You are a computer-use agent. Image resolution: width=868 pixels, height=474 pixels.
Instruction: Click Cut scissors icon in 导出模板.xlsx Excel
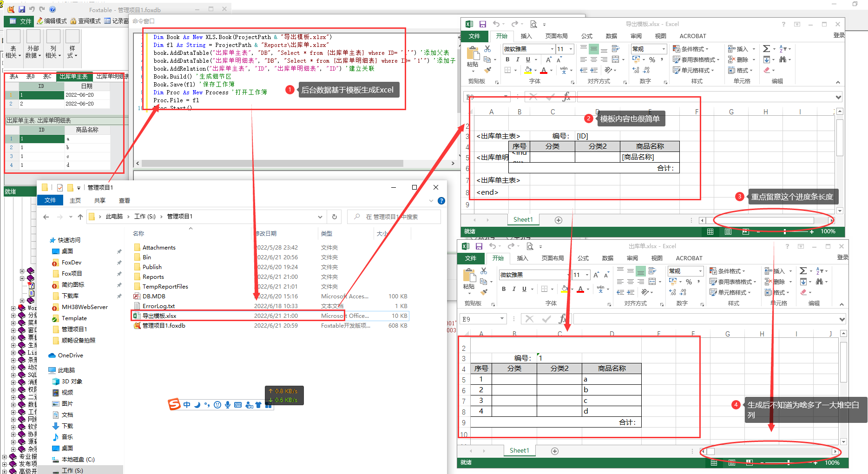pos(487,49)
